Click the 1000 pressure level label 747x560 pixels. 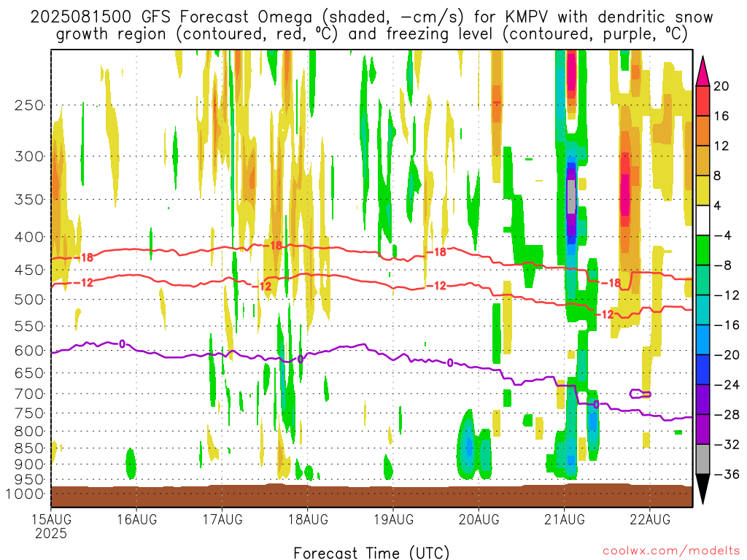(x=25, y=494)
